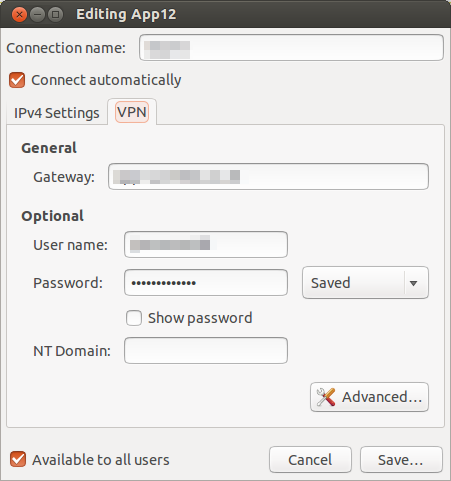Select the VPN tab
Viewport: 451px width, 481px height.
click(132, 112)
